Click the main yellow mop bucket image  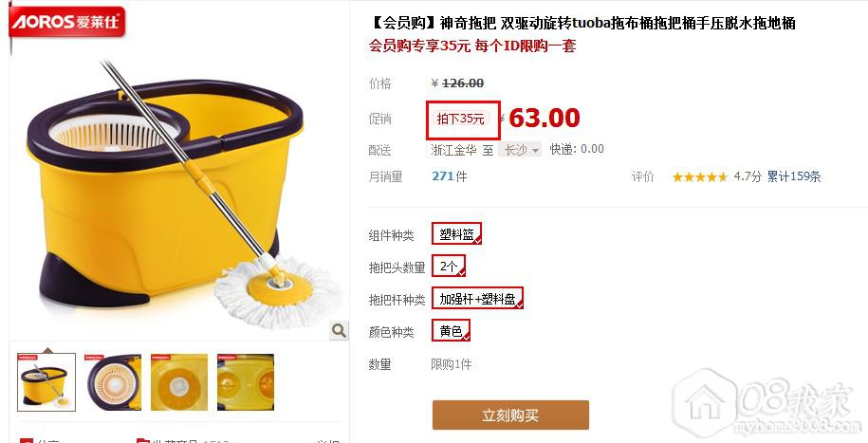[180, 194]
